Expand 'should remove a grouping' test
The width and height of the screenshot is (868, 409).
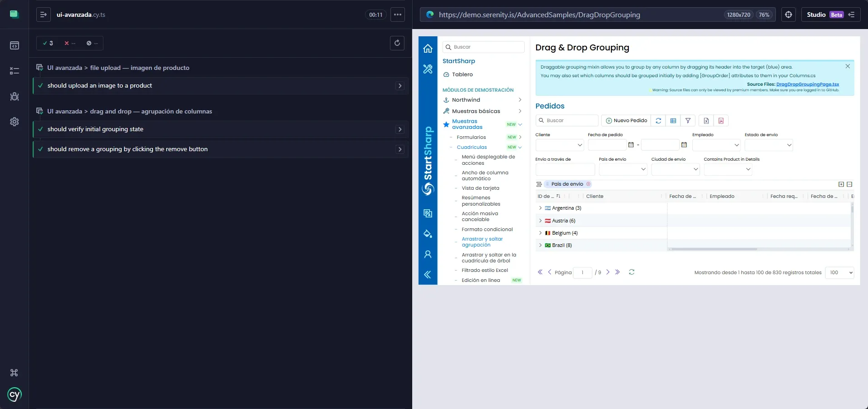point(400,149)
